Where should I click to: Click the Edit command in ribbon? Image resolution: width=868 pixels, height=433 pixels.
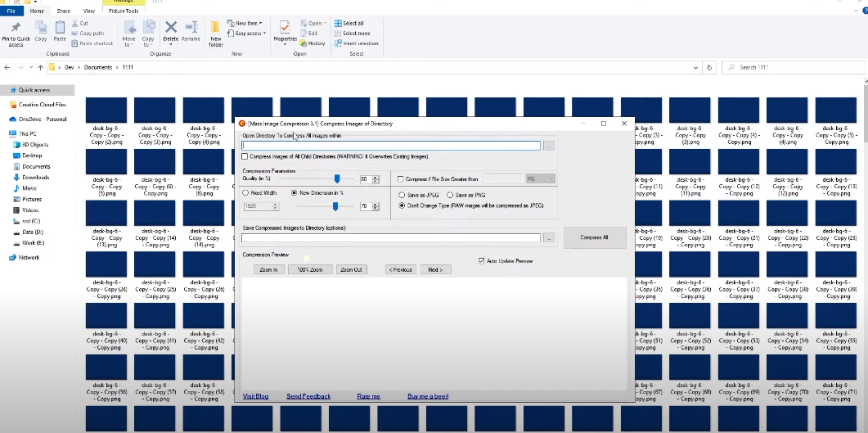(309, 34)
